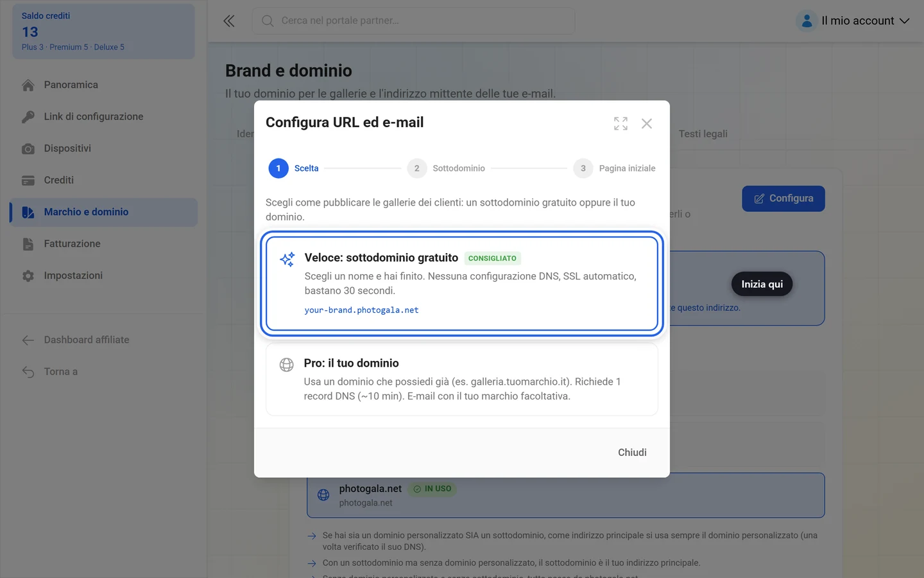Image resolution: width=924 pixels, height=578 pixels.
Task: Click the camera icon next to Dispositivi
Action: point(28,148)
